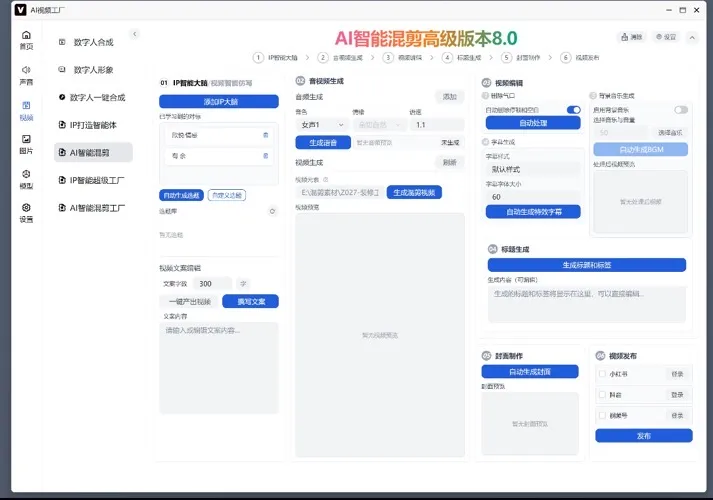Open the 字幕样式 默认样式 selector
This screenshot has height=500, width=713.
click(x=533, y=169)
